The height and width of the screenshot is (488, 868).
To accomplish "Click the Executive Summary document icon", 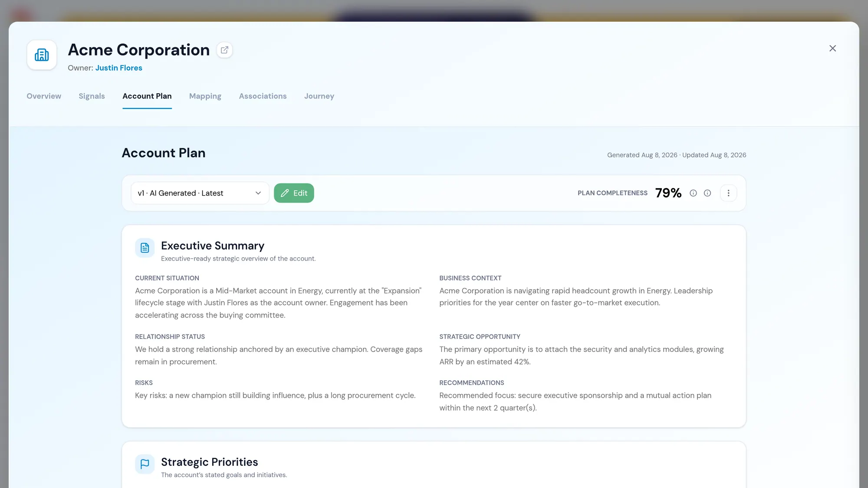I will point(145,248).
